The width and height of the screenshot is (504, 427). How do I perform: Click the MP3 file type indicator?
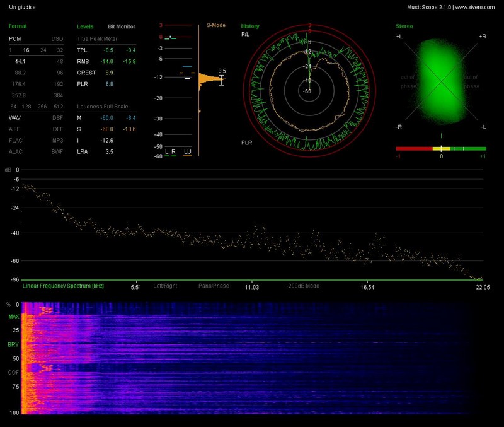[58, 140]
